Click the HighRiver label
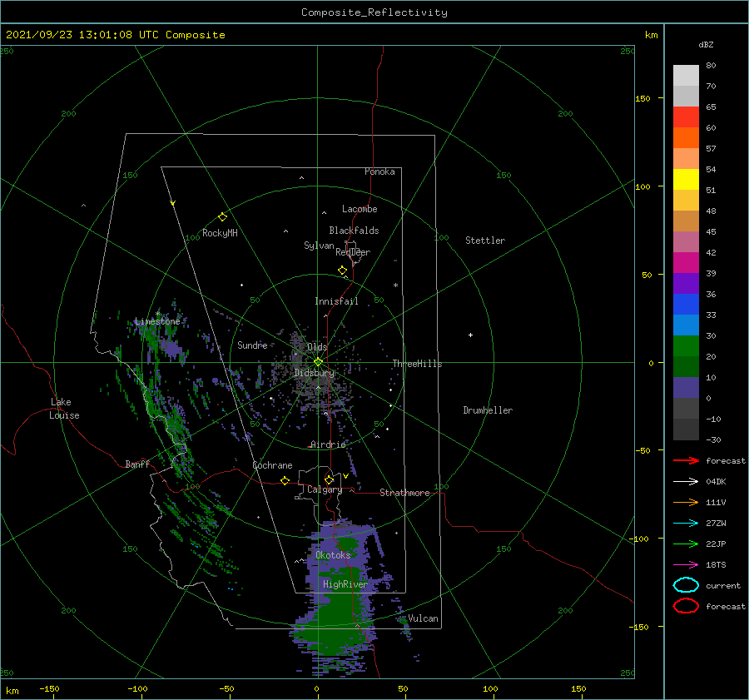This screenshot has width=749, height=700. point(345,584)
